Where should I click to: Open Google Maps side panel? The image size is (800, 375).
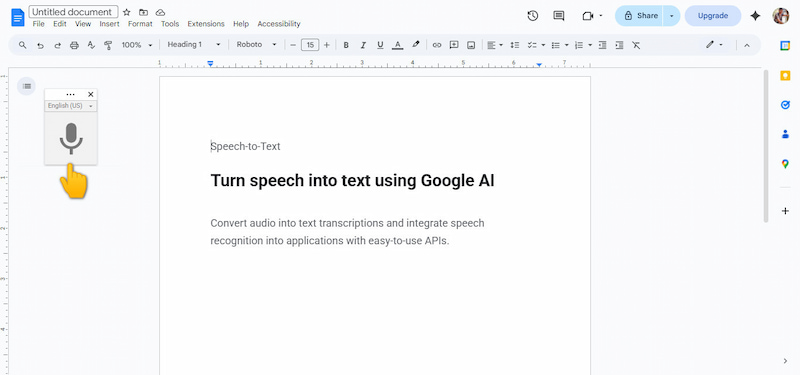tap(785, 164)
